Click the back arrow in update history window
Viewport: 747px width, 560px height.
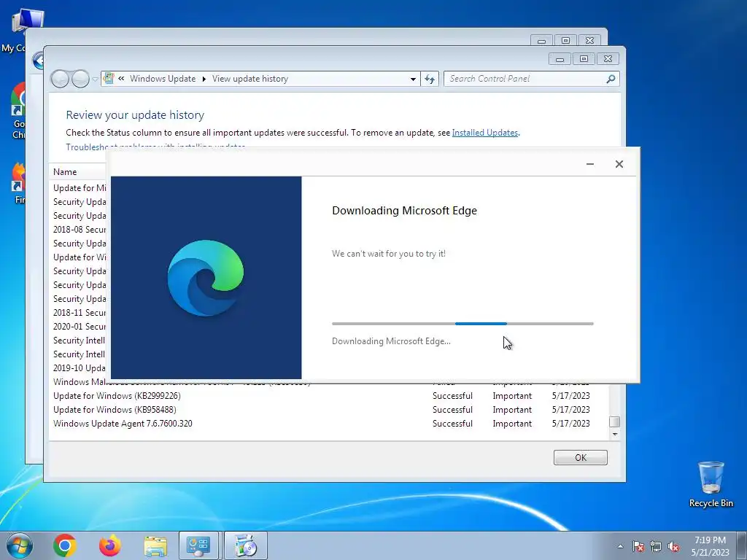pyautogui.click(x=60, y=79)
